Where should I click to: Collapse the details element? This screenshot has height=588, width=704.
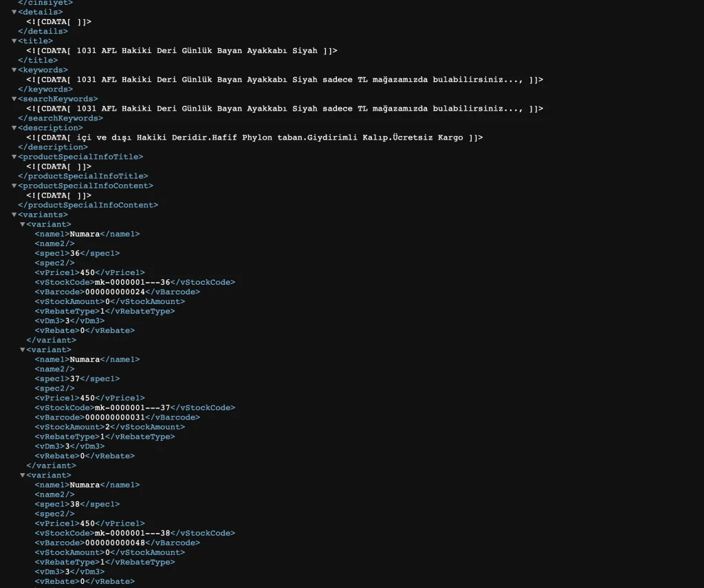click(x=14, y=12)
